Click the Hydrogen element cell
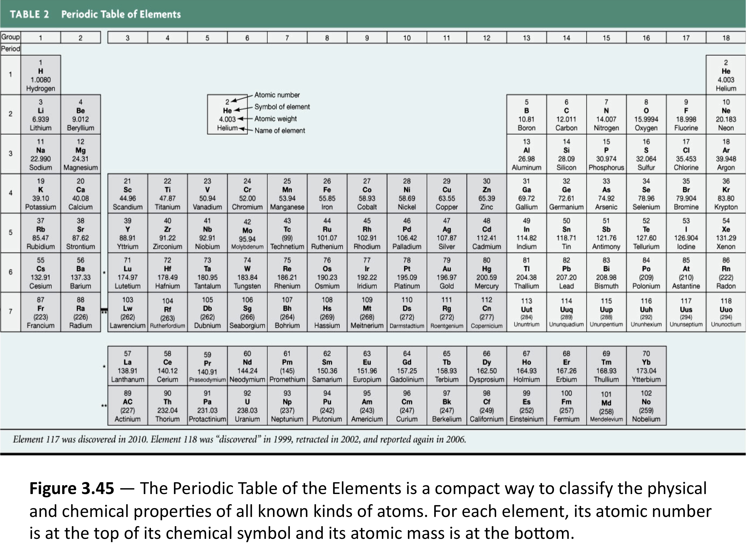The height and width of the screenshot is (560, 747). coord(41,75)
